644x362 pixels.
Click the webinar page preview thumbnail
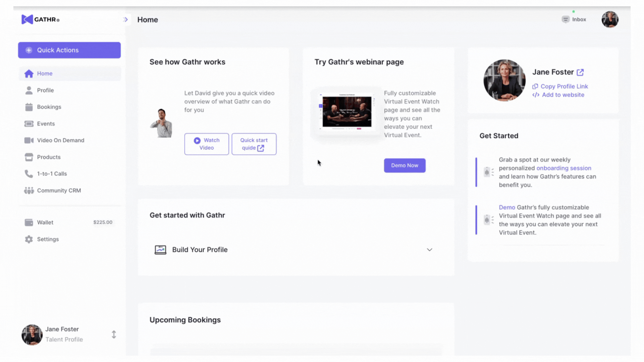tap(346, 112)
